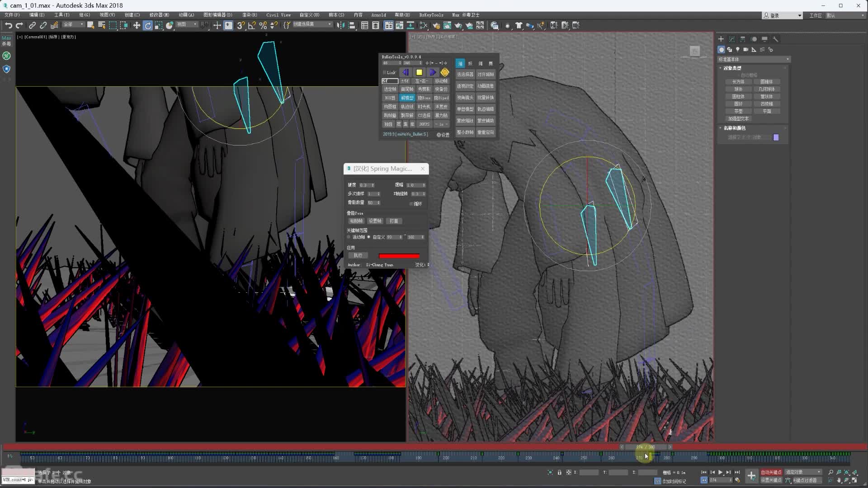Open the 选定对象 key filter dropdown

coord(803,472)
